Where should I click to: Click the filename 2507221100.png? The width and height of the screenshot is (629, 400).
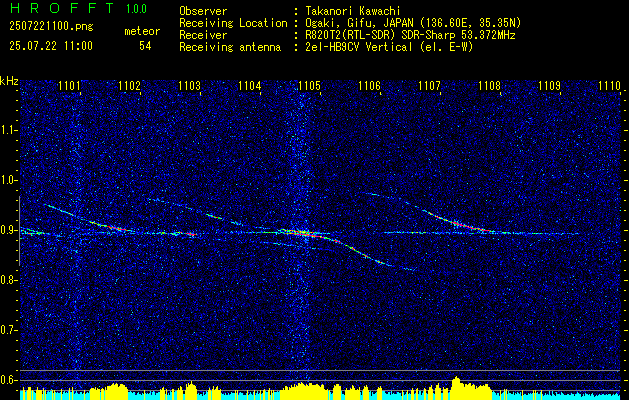[x=51, y=27]
